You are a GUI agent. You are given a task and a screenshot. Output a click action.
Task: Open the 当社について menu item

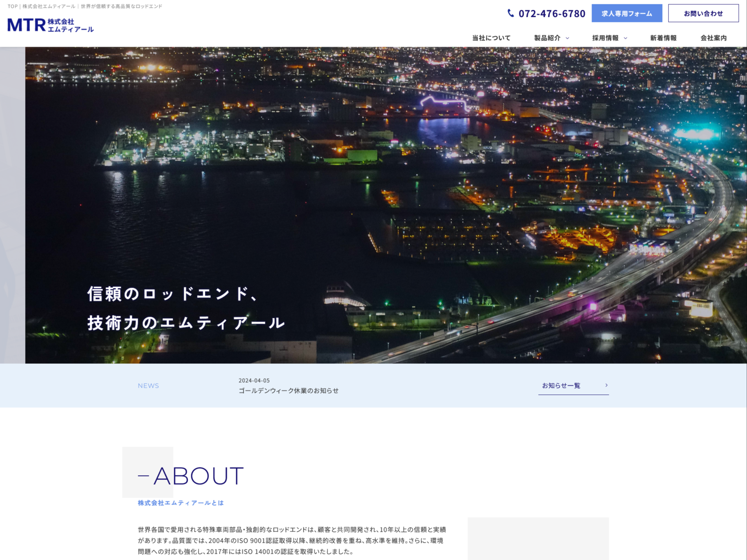(491, 38)
